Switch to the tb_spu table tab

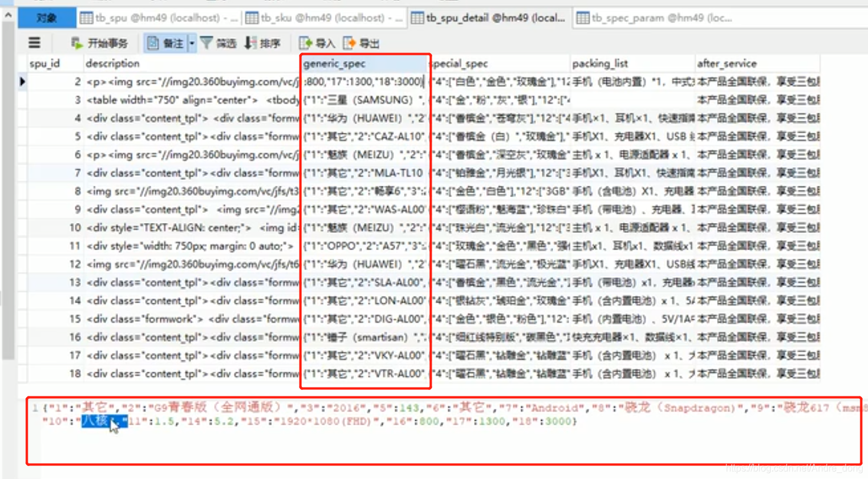(x=159, y=18)
